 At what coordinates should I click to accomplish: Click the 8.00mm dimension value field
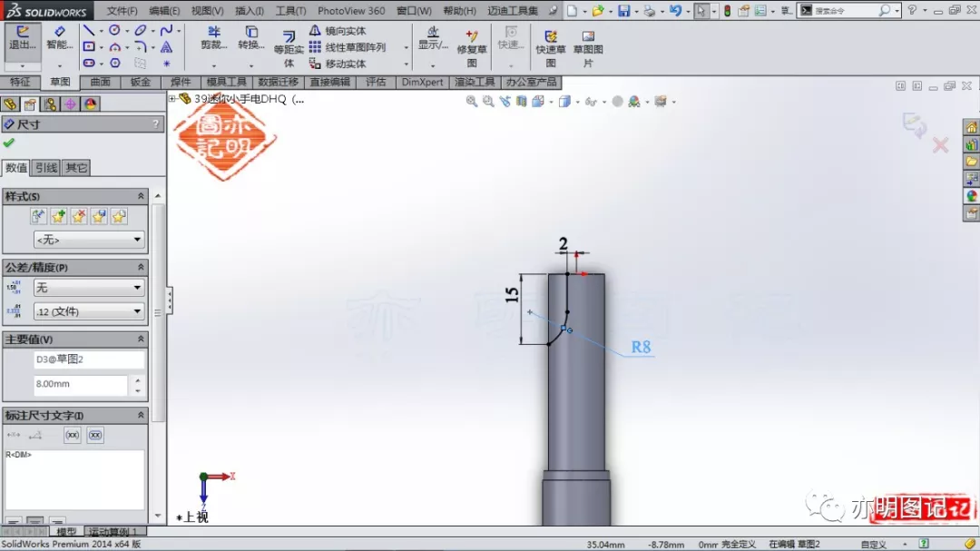[x=81, y=384]
